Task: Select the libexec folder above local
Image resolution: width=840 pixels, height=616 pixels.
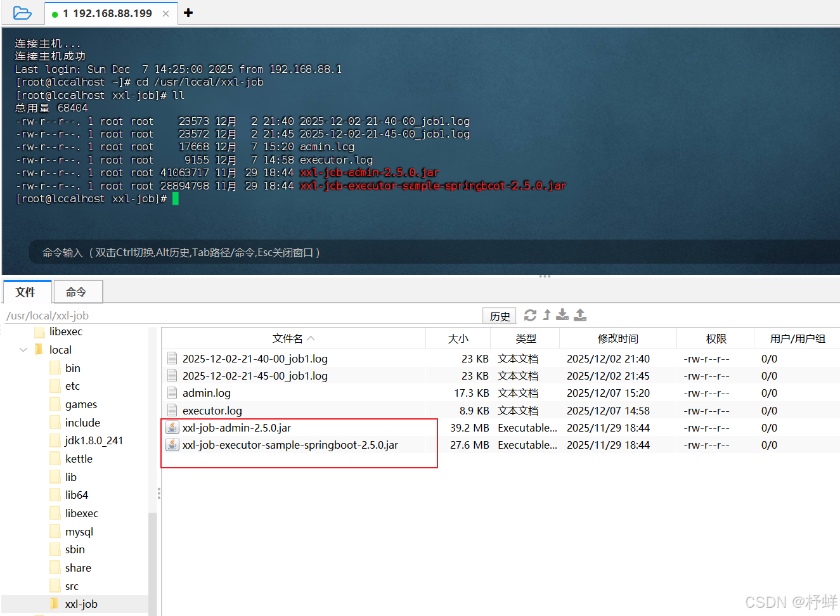Action: (x=66, y=331)
